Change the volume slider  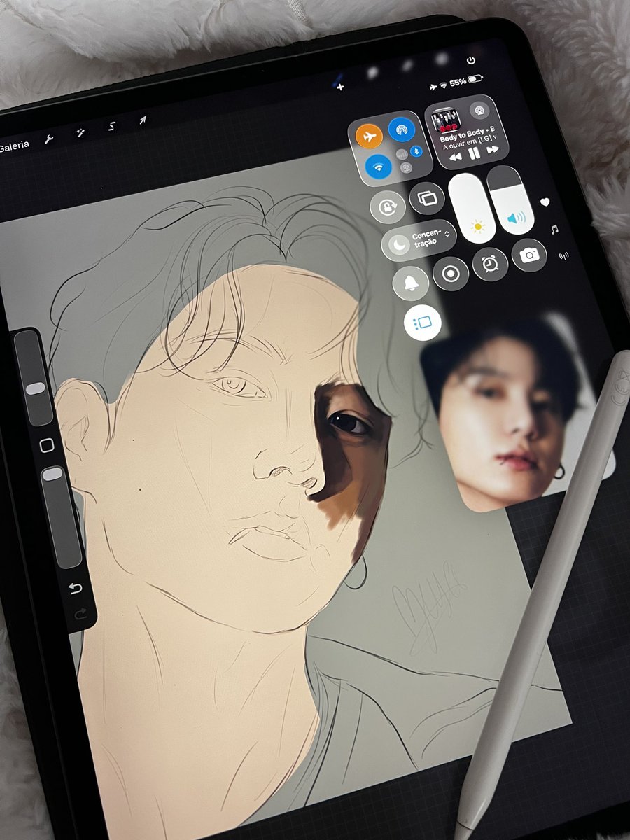coord(511,200)
